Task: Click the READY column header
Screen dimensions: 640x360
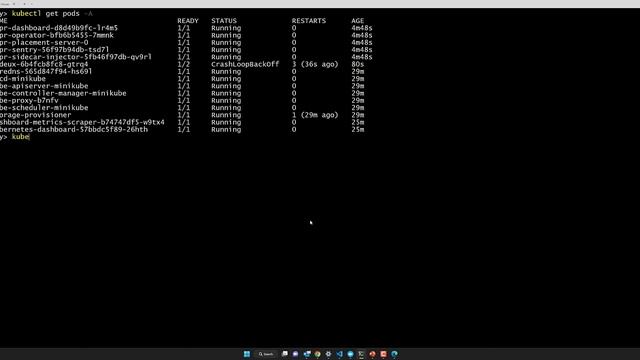Action: [188, 20]
